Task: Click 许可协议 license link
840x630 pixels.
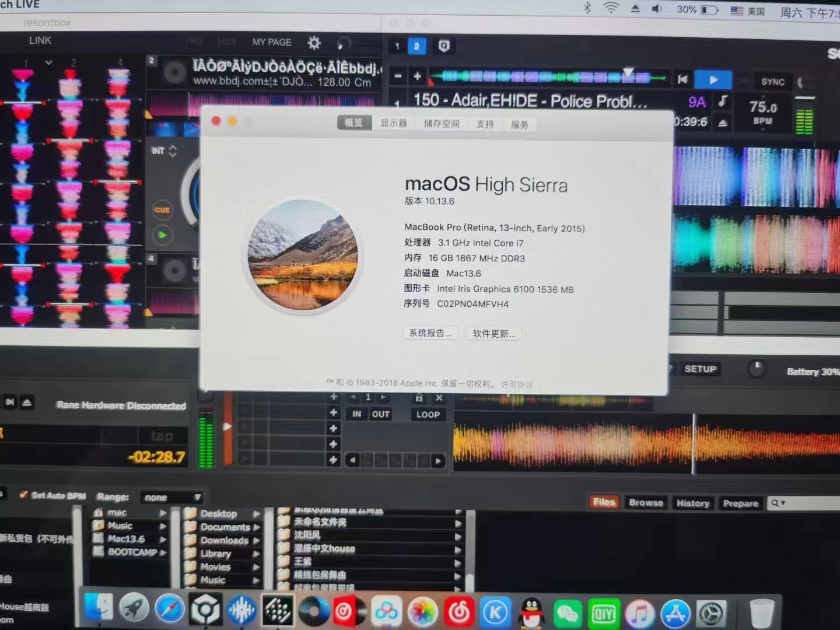Action: click(517, 384)
